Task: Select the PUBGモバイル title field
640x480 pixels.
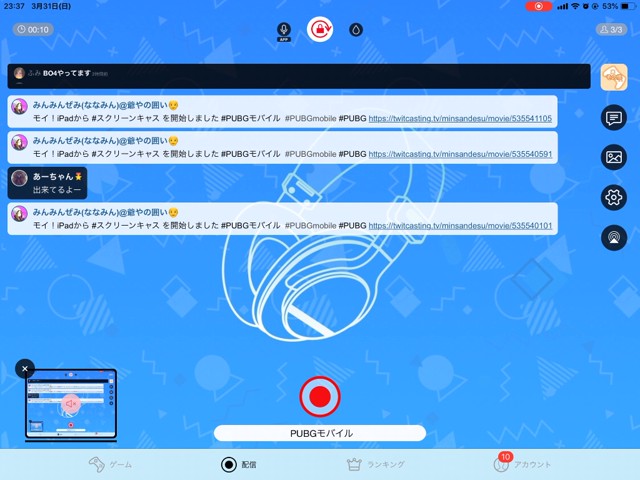Action: (x=320, y=433)
